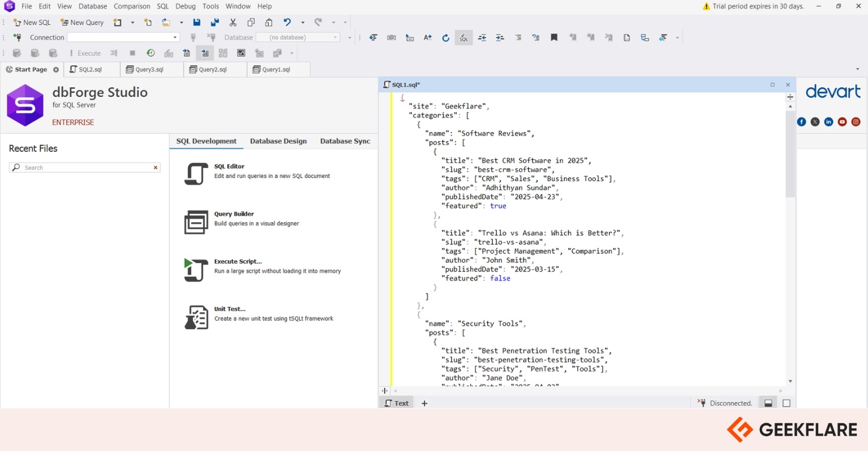Click the Decrease Indent icon
This screenshot has width=868, height=451.
pos(482,37)
